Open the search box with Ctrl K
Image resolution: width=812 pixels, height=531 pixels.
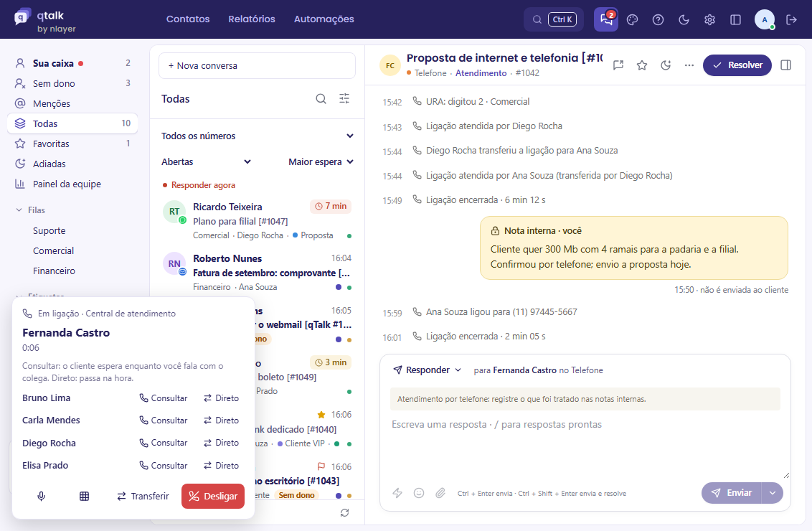pos(554,19)
